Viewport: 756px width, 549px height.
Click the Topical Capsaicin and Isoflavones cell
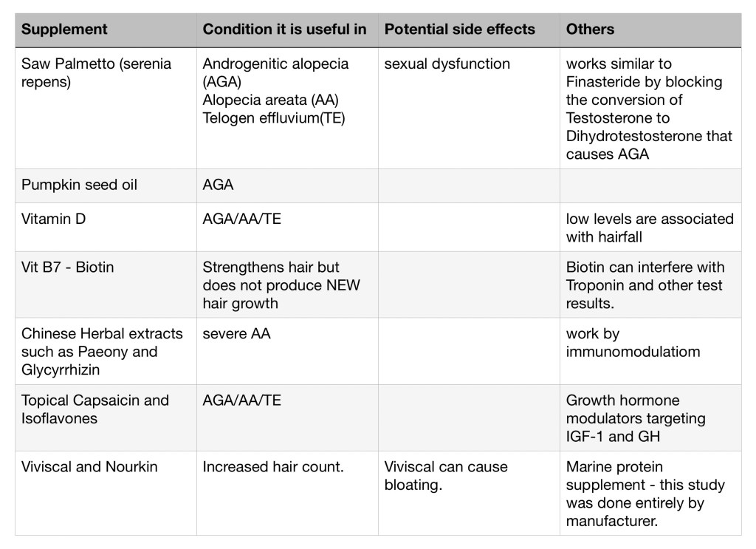pyautogui.click(x=94, y=409)
